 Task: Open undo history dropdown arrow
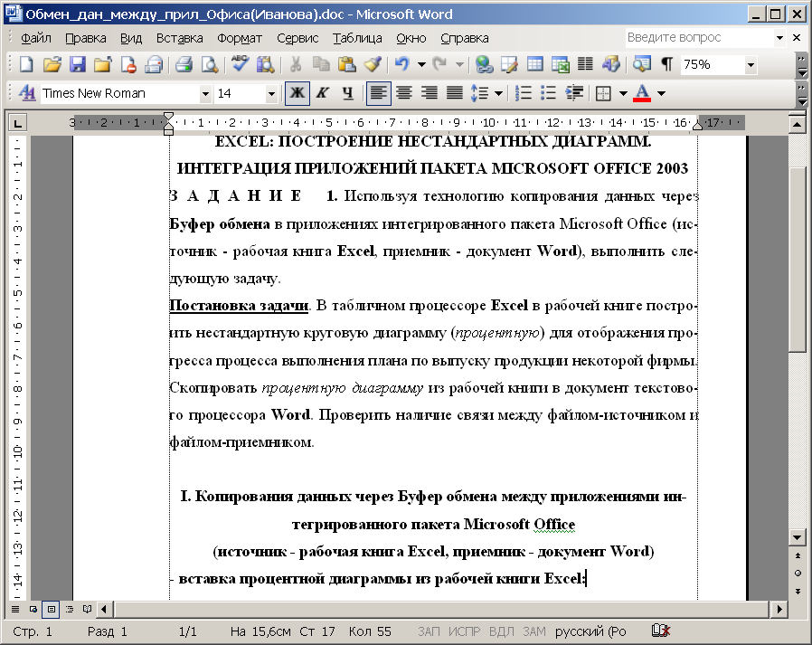point(421,65)
